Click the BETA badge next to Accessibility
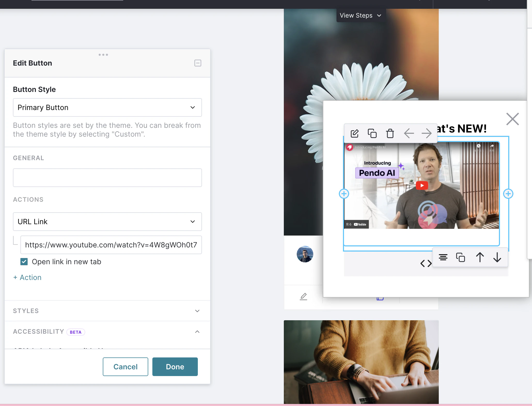Image resolution: width=532 pixels, height=406 pixels. coord(76,332)
